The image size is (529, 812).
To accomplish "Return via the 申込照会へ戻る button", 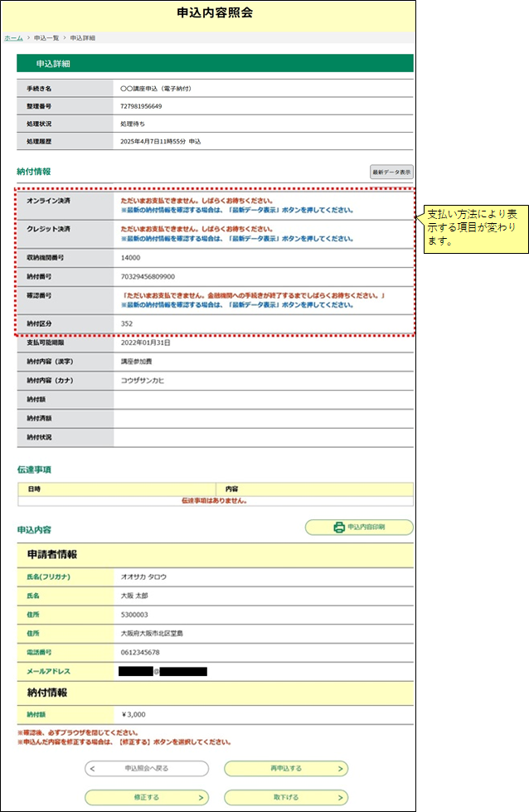I will tap(147, 769).
